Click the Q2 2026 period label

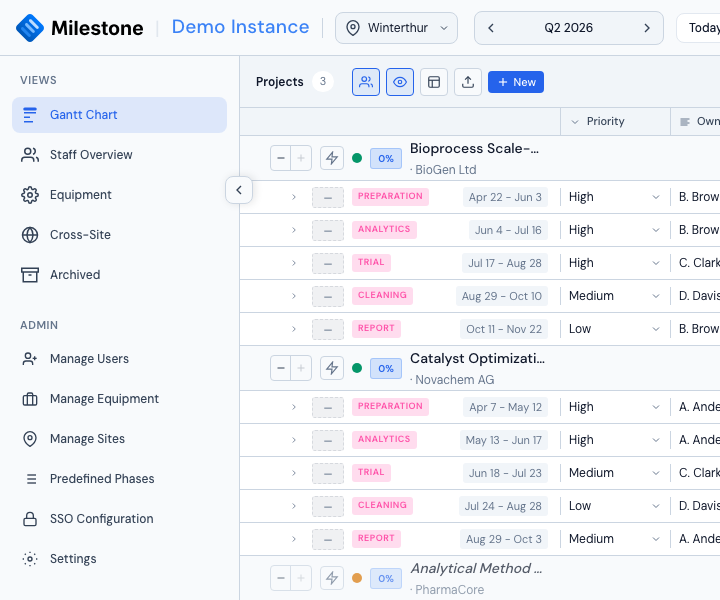[568, 28]
